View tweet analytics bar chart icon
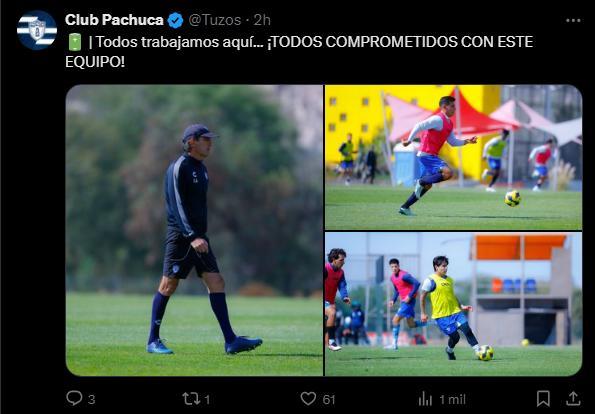Viewport: 595px width, 414px height. pos(425,398)
